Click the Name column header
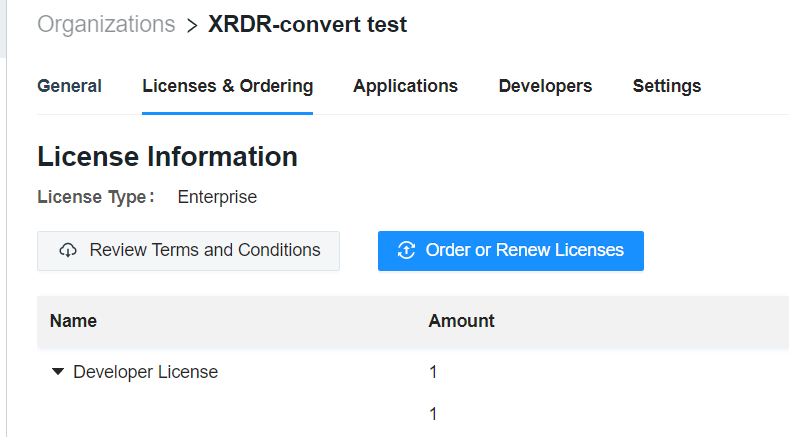The width and height of the screenshot is (789, 437). click(73, 321)
